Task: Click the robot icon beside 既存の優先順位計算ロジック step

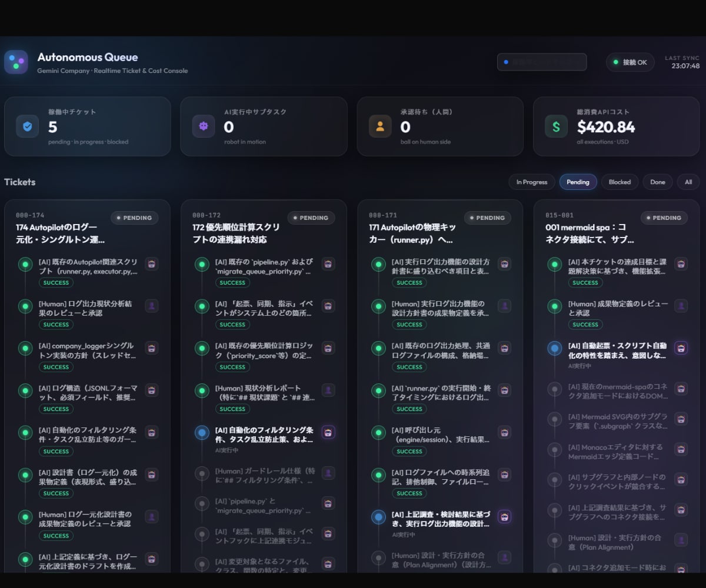Action: tap(328, 348)
